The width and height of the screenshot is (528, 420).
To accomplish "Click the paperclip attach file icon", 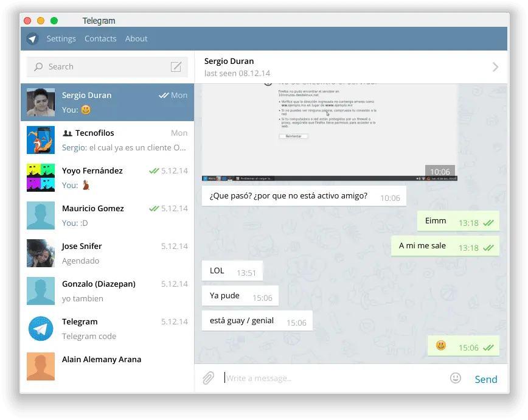I will click(x=209, y=378).
